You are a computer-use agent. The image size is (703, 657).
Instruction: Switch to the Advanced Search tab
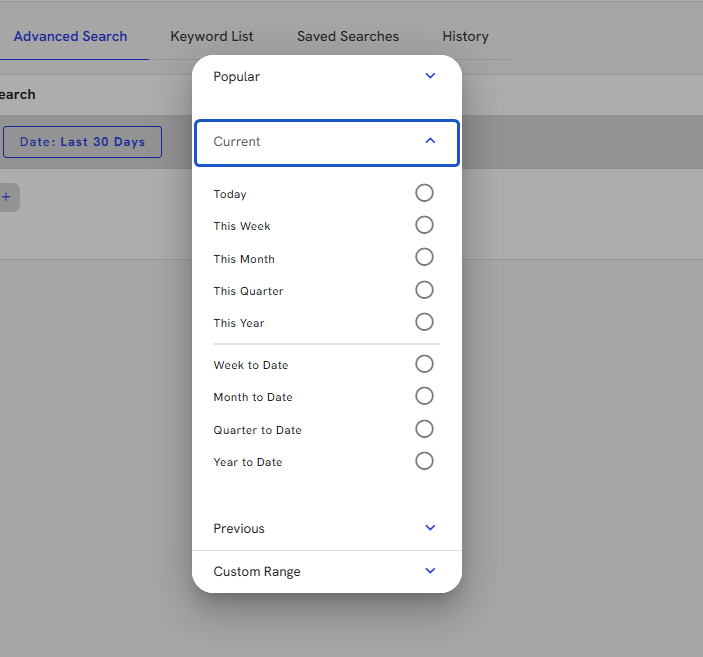click(x=70, y=36)
